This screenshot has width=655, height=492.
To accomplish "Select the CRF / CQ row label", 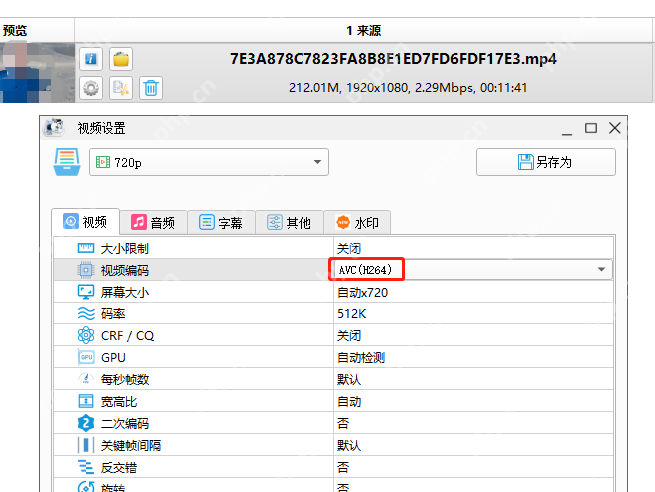I will pyautogui.click(x=127, y=335).
